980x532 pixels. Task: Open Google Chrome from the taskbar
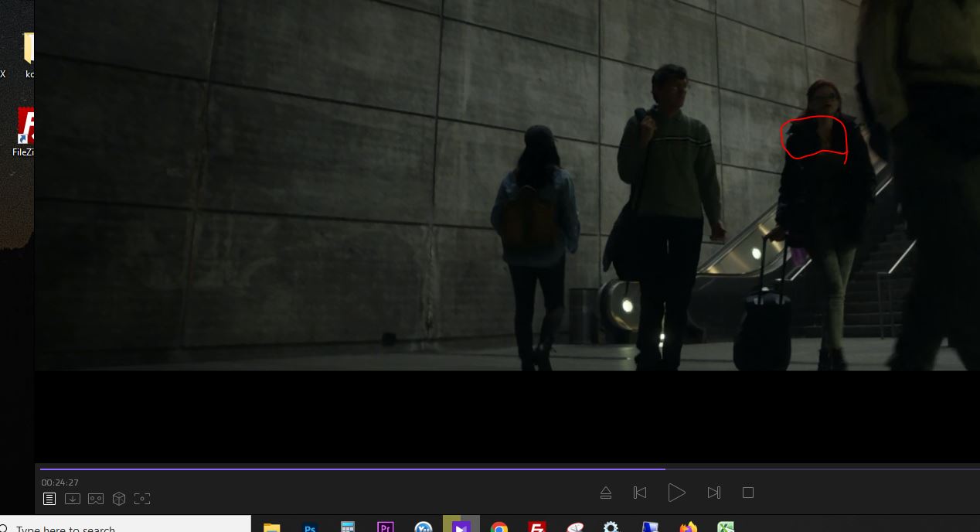coord(499,527)
